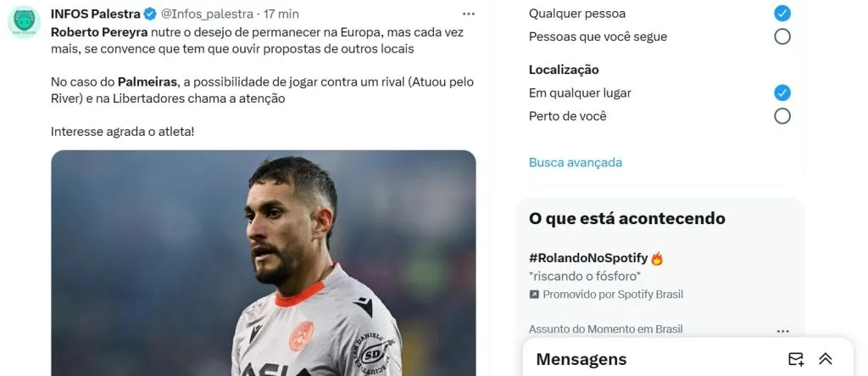Open the Roberto Pereyra photo in the tweet

(x=264, y=263)
